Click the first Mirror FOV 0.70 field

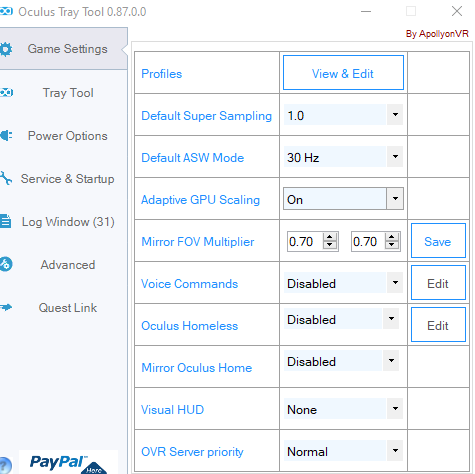pos(305,241)
